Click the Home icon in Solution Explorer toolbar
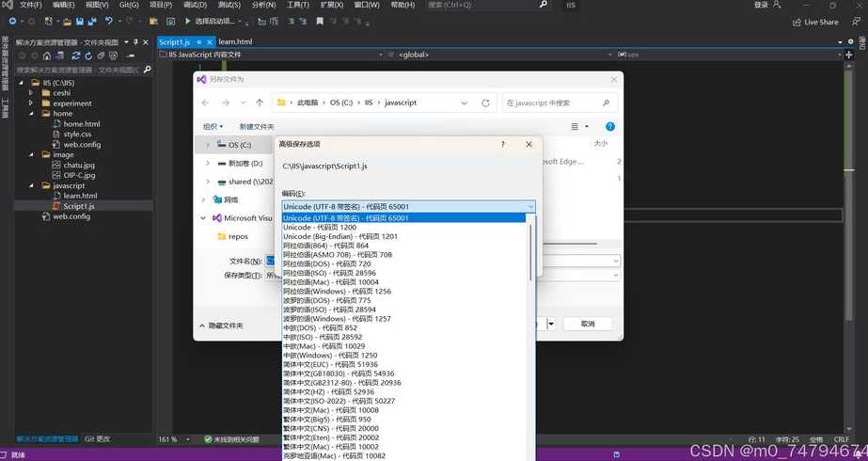 (x=47, y=56)
